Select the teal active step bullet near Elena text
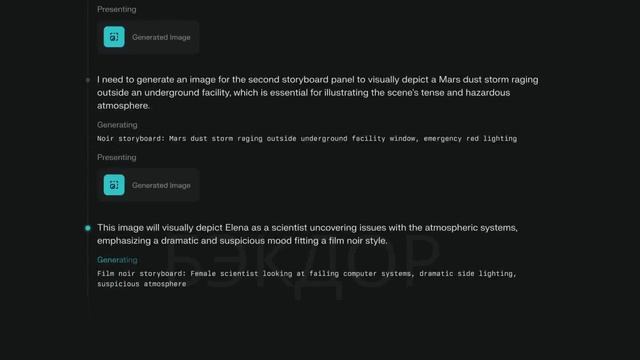Viewport: 640px width, 360px height. 88,228
